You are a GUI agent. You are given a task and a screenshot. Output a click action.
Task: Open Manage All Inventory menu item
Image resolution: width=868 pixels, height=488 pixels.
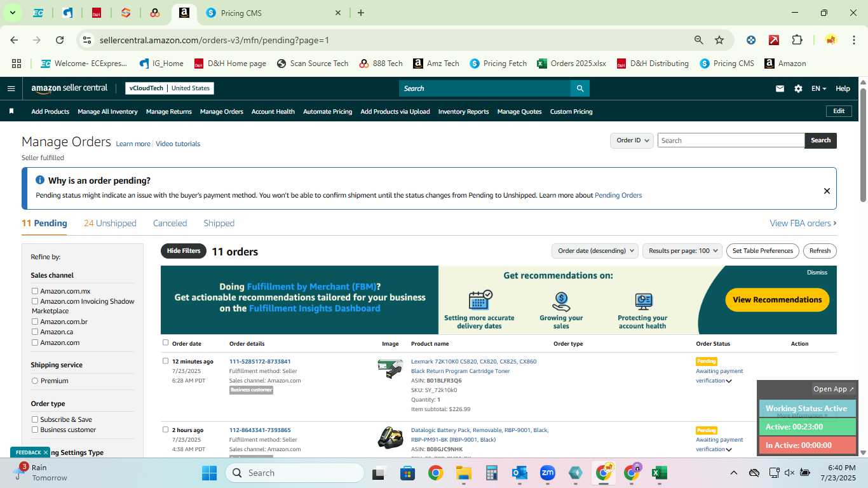pos(107,111)
